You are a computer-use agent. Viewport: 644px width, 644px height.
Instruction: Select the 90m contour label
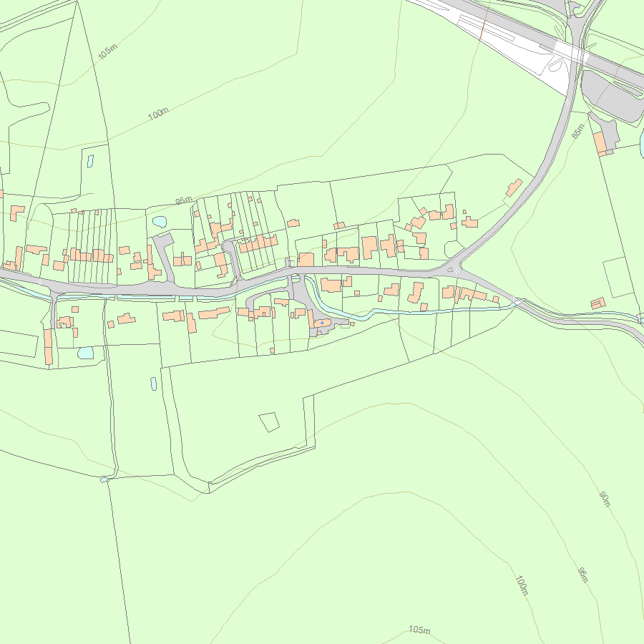pos(605,499)
